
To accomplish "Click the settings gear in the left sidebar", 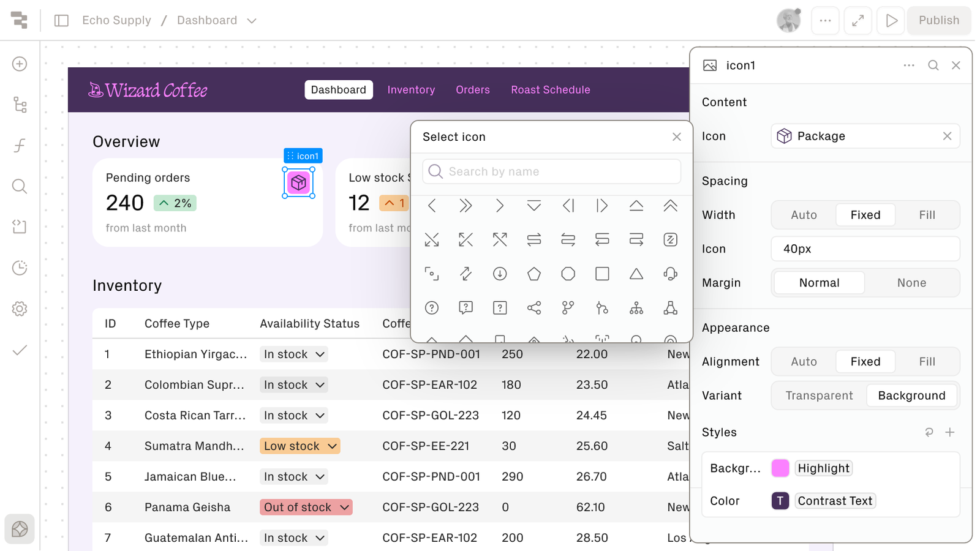I will click(x=19, y=309).
